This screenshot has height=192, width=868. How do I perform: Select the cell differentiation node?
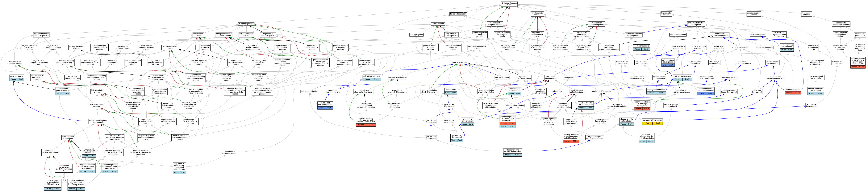[x=460, y=62]
